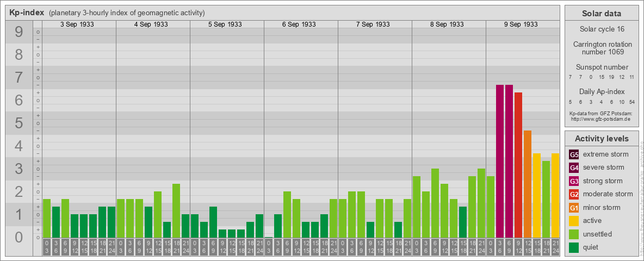Click the 9 Sep 1933 date header
The image size is (644, 261).
[x=521, y=24]
